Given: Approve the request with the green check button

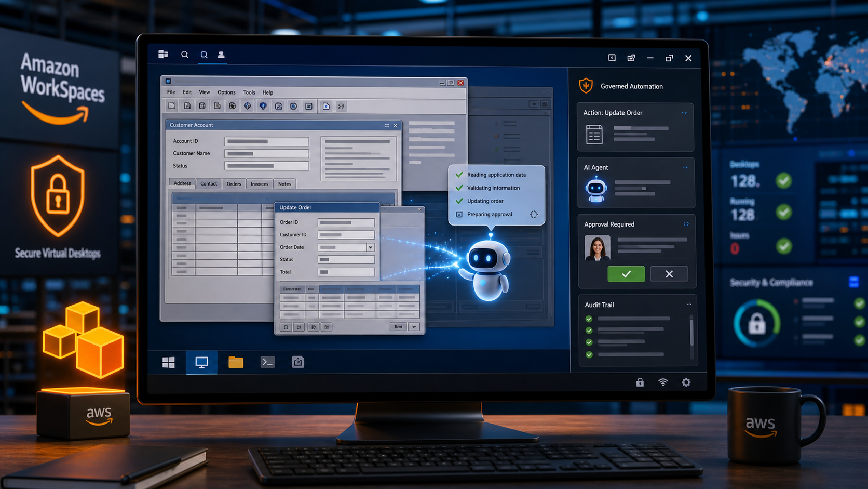Looking at the screenshot, I should pos(626,274).
